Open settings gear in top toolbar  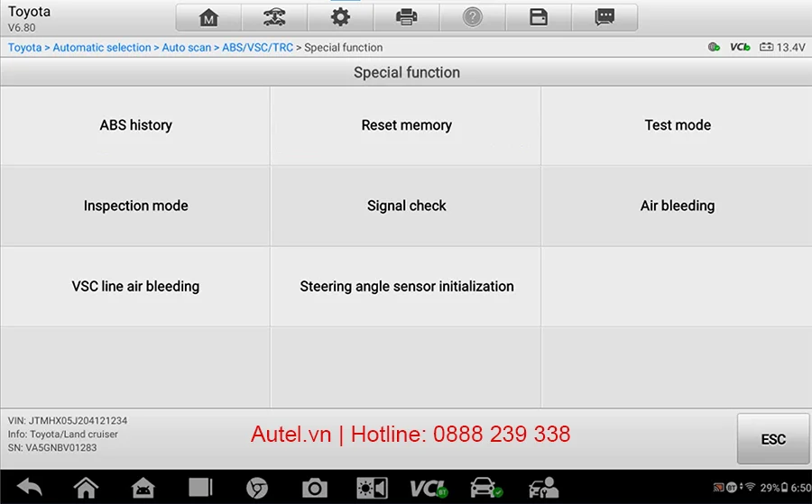pyautogui.click(x=340, y=18)
